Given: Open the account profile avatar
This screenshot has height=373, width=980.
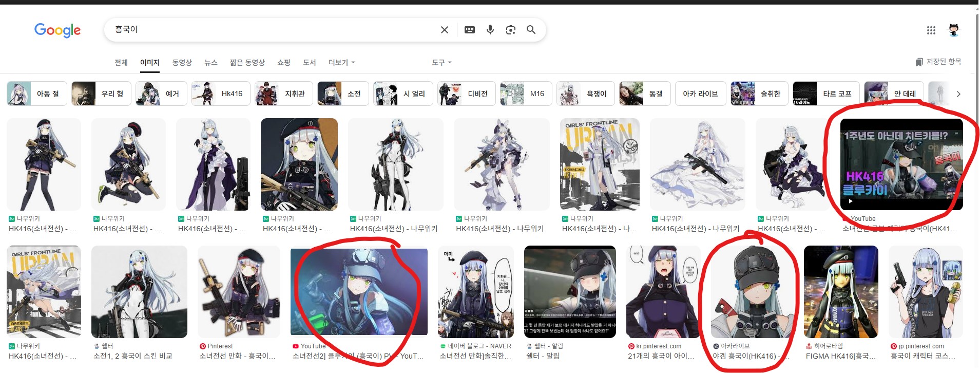Looking at the screenshot, I should [954, 30].
